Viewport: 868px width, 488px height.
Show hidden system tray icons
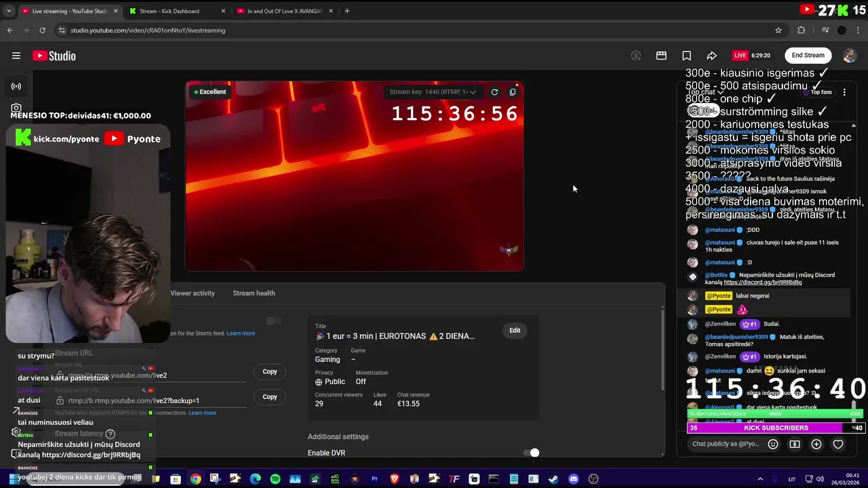click(760, 479)
